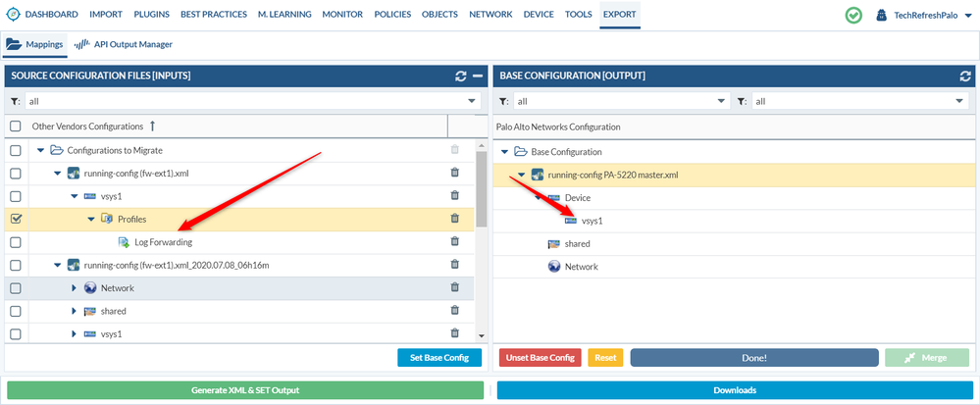Image resolution: width=980 pixels, height=405 pixels.
Task: Click trash icon in first vsys1 row
Action: [x=455, y=195]
